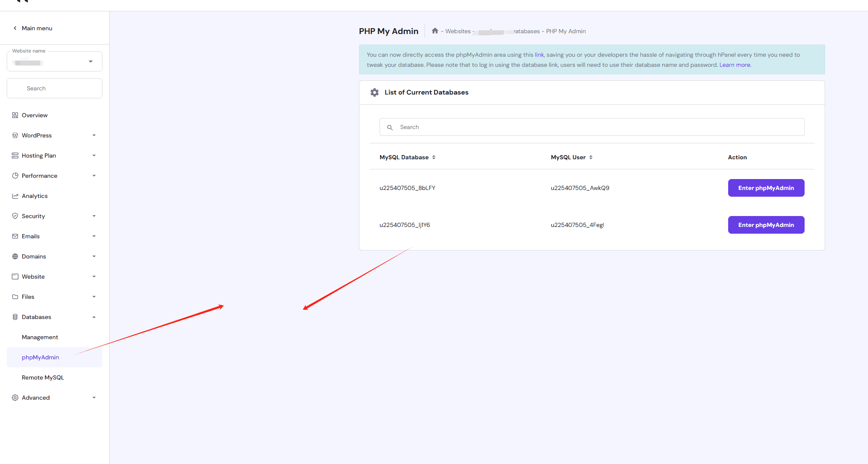Expand the Emails menu arrow

pos(94,236)
